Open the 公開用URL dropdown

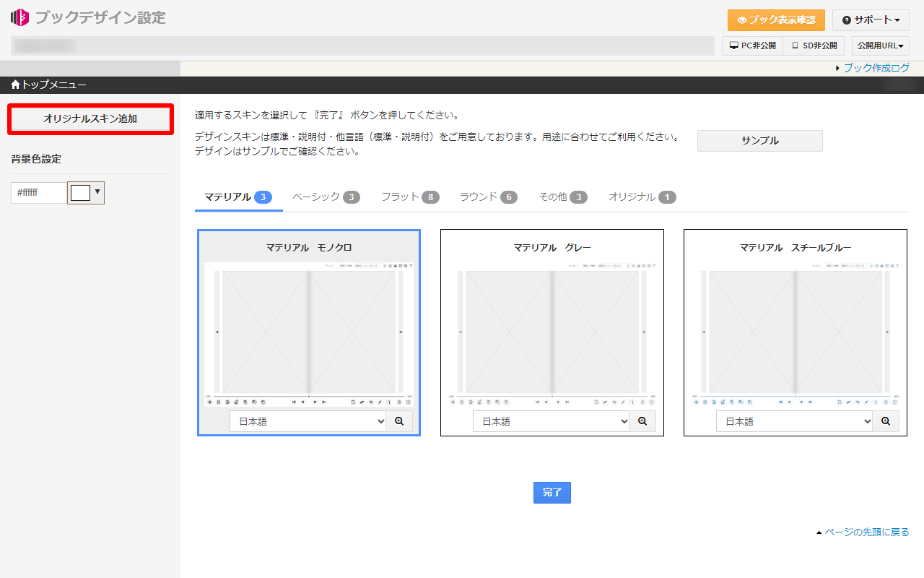tap(880, 45)
